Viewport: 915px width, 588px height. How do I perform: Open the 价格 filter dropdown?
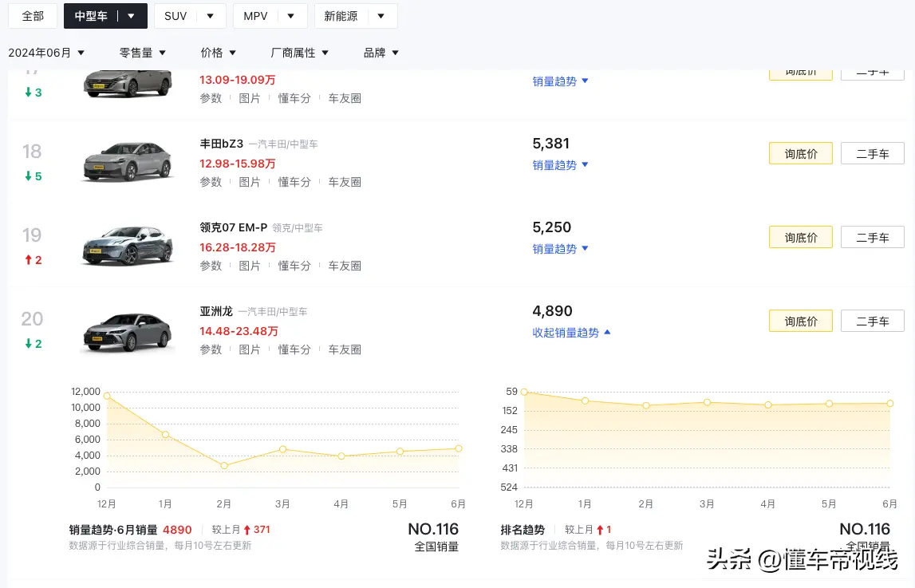[x=219, y=53]
